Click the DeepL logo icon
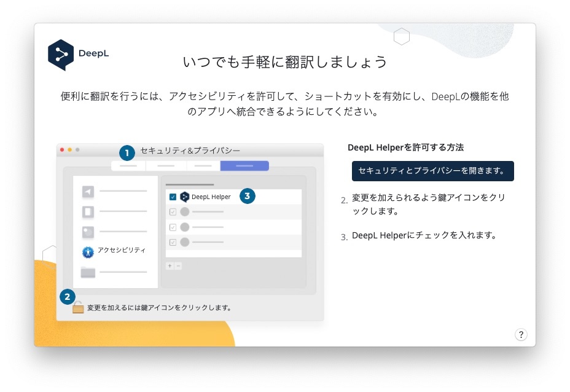 click(61, 55)
